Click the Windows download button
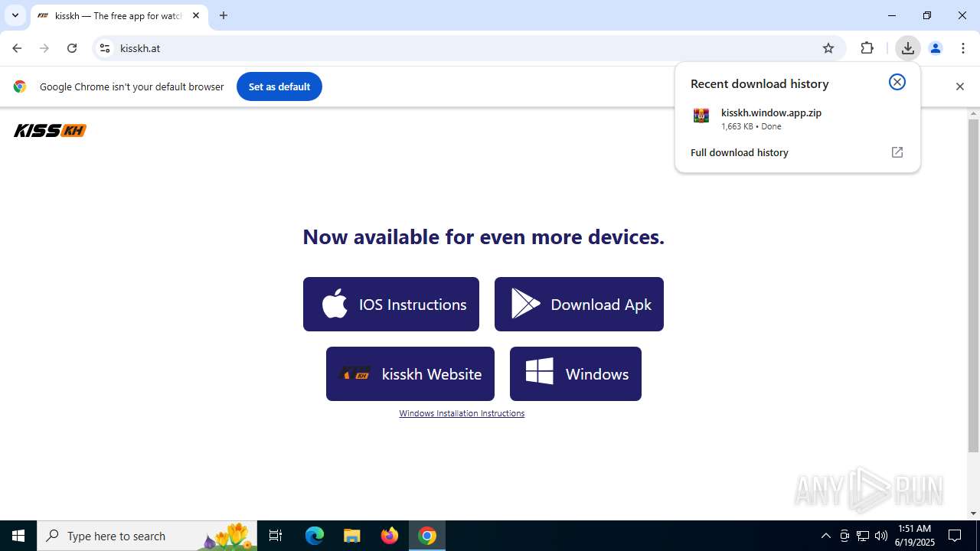Screen dimensions: 980x551 tap(576, 374)
